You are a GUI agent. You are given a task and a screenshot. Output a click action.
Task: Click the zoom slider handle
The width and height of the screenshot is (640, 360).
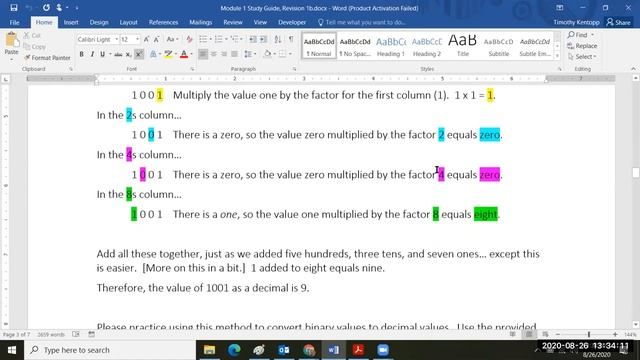(x=589, y=334)
